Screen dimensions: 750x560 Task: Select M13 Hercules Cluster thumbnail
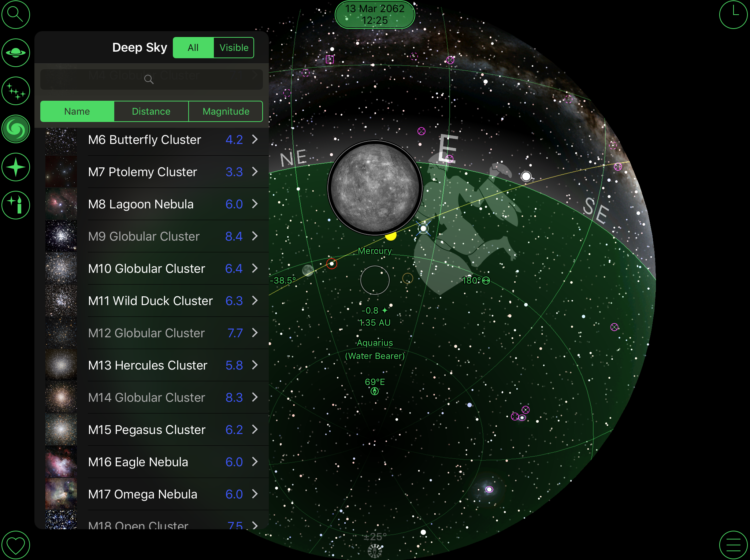[61, 365]
